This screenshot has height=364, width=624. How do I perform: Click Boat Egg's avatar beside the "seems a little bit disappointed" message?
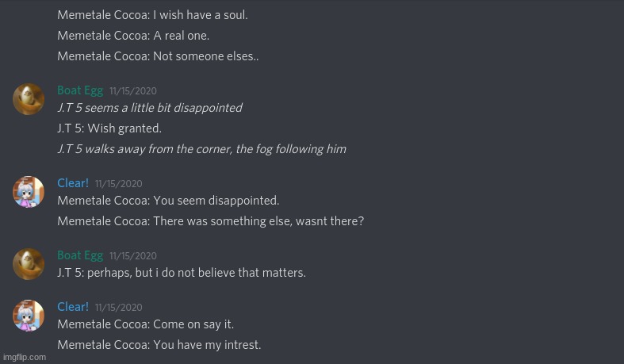pos(29,99)
